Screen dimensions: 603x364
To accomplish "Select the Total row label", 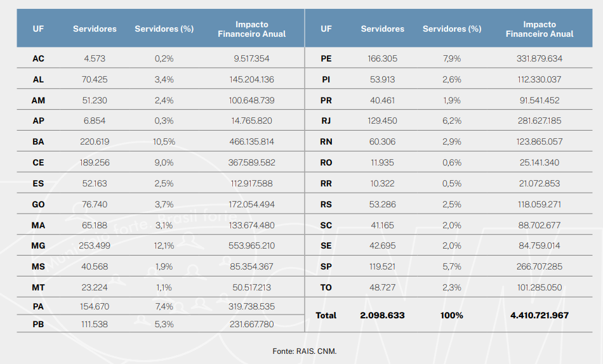I will click(326, 315).
